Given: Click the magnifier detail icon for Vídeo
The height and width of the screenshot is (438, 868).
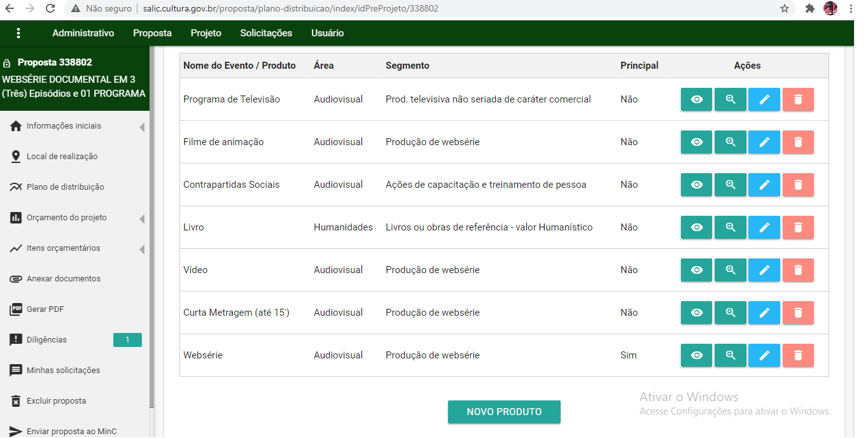Looking at the screenshot, I should tap(731, 270).
